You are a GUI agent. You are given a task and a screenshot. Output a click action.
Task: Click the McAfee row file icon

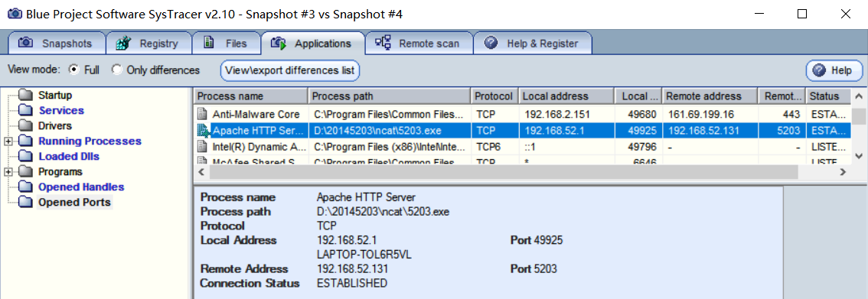click(203, 161)
